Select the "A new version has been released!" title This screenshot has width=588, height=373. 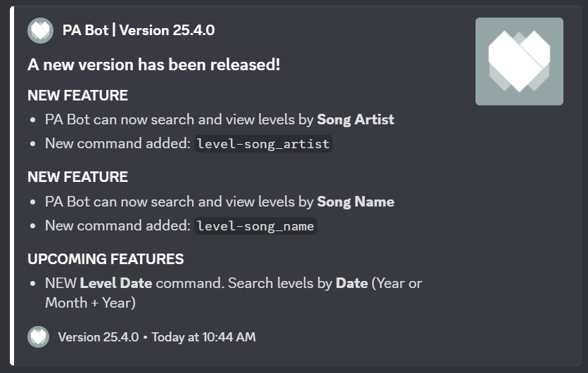tap(153, 65)
